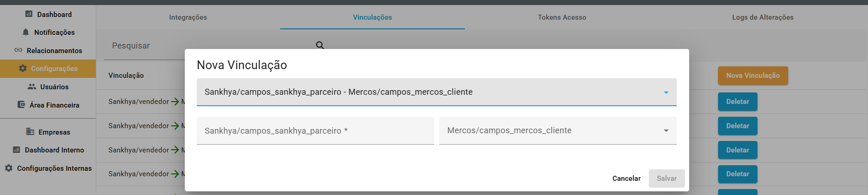Click the Dashboard Interno chart icon
The image size is (868, 195).
click(17, 150)
